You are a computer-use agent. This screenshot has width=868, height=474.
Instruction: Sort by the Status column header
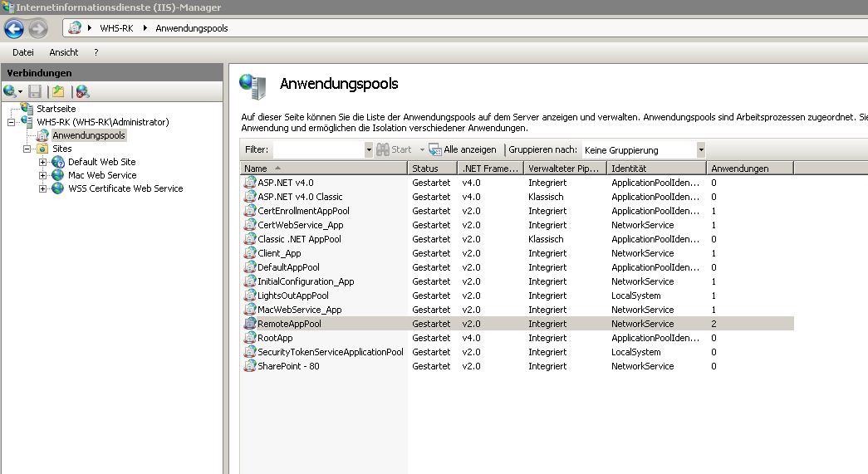pyautogui.click(x=433, y=169)
